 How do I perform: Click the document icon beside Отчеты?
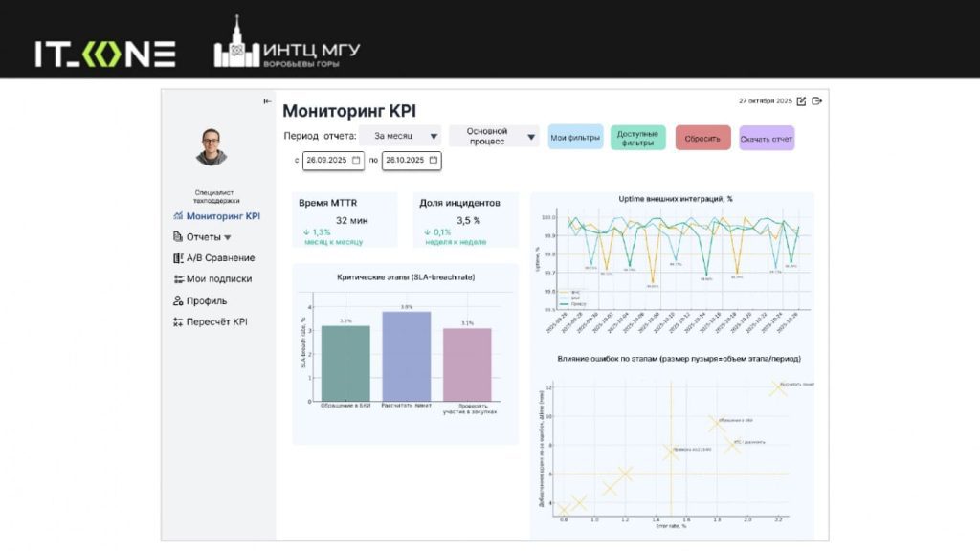(x=178, y=237)
